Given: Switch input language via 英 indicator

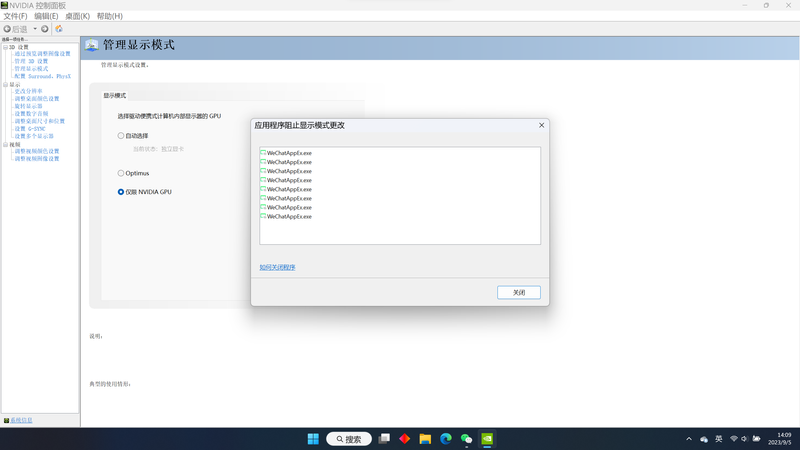Looking at the screenshot, I should 718,439.
